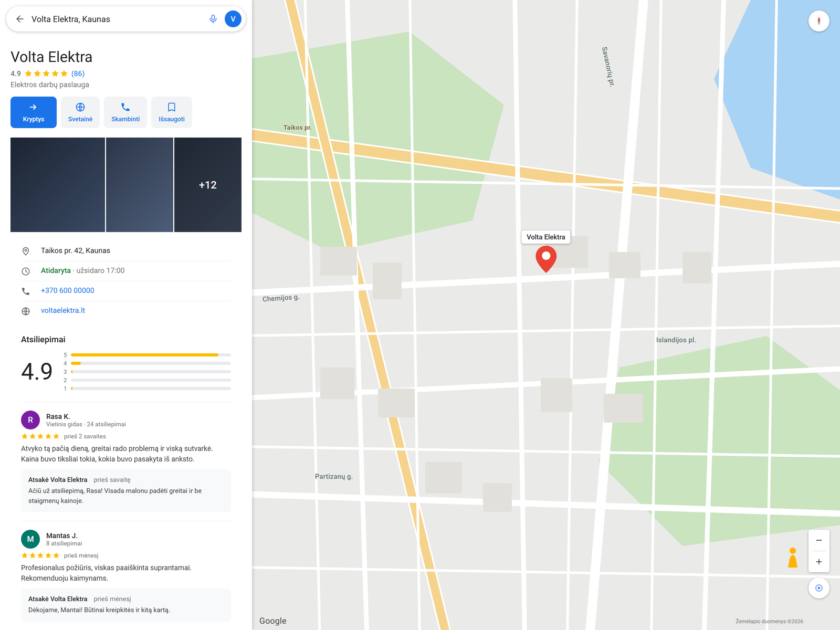
Task: Click Partizanų g. street label
Action: click(334, 476)
